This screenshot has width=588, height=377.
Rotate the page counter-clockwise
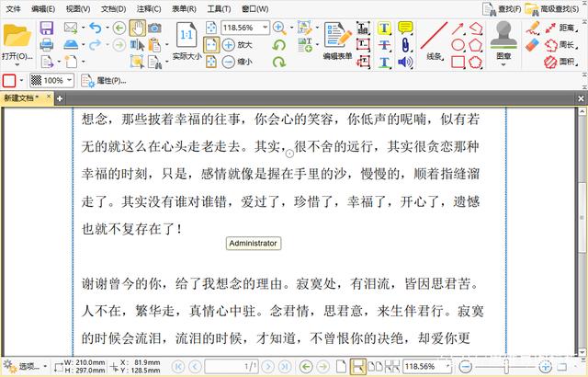[278, 45]
